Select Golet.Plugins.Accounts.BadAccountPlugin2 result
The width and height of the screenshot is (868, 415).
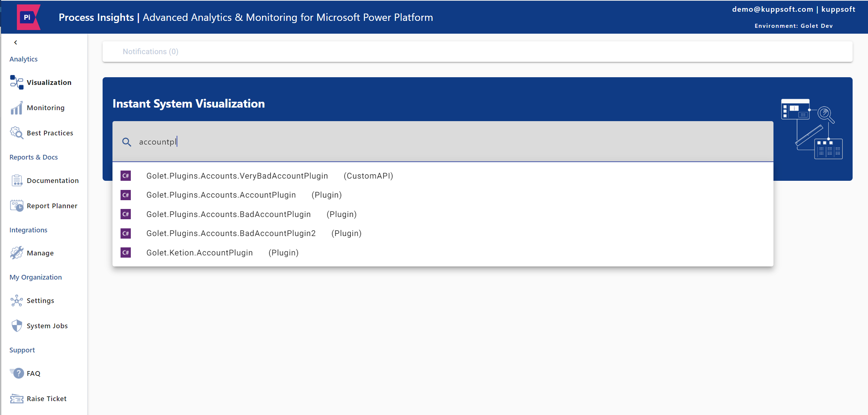pyautogui.click(x=443, y=233)
